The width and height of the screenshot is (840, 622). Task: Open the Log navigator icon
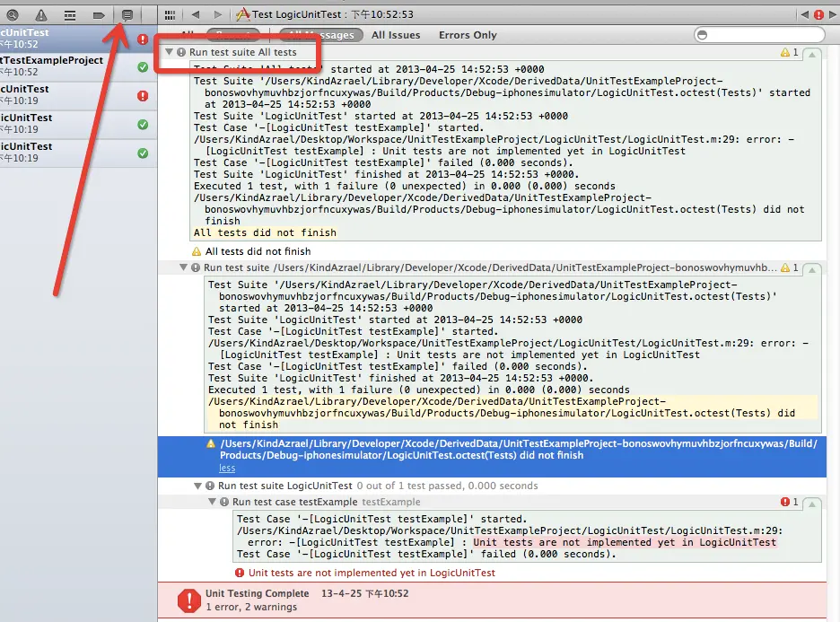[127, 15]
